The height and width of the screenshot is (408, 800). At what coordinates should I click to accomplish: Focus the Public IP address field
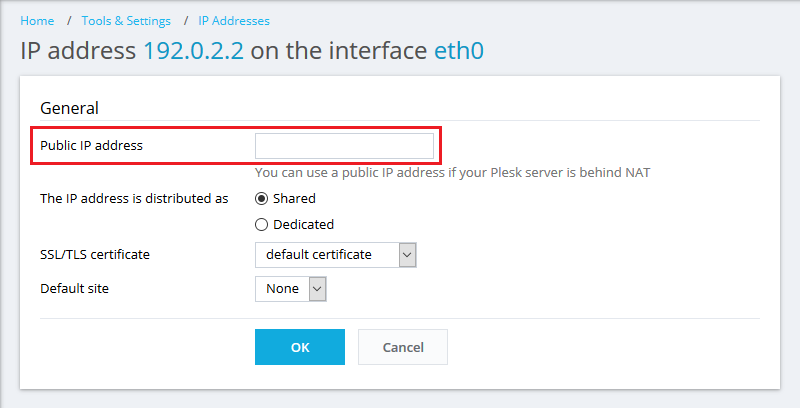pyautogui.click(x=344, y=146)
